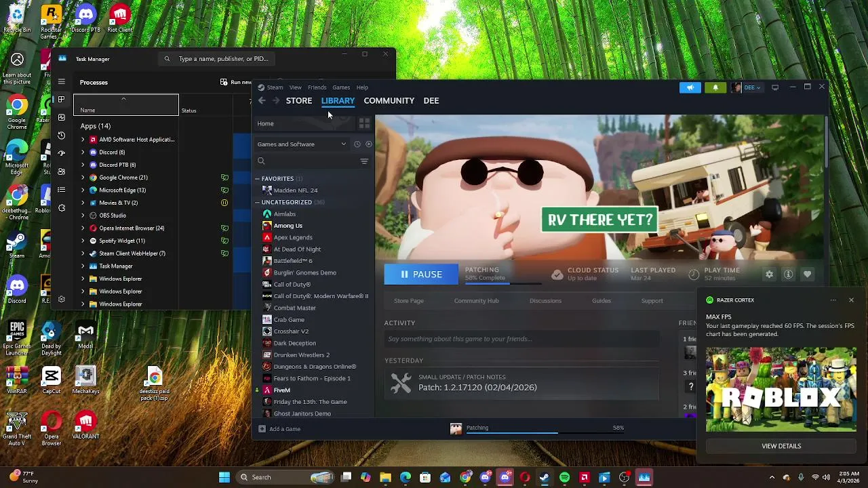The image size is (868, 488).
Task: Open Steam Big Picture mode monitor icon
Action: [x=775, y=87]
